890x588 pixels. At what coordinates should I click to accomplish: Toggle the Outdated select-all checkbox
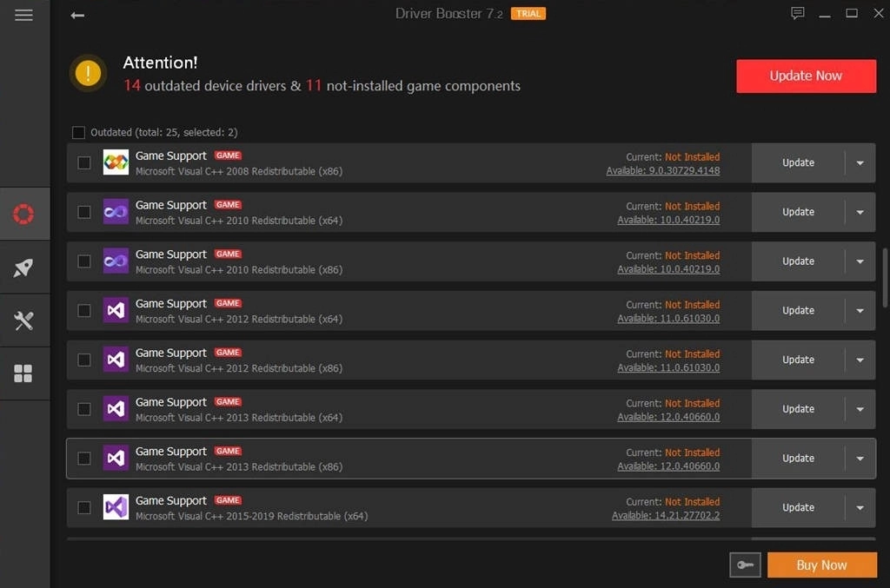(78, 133)
